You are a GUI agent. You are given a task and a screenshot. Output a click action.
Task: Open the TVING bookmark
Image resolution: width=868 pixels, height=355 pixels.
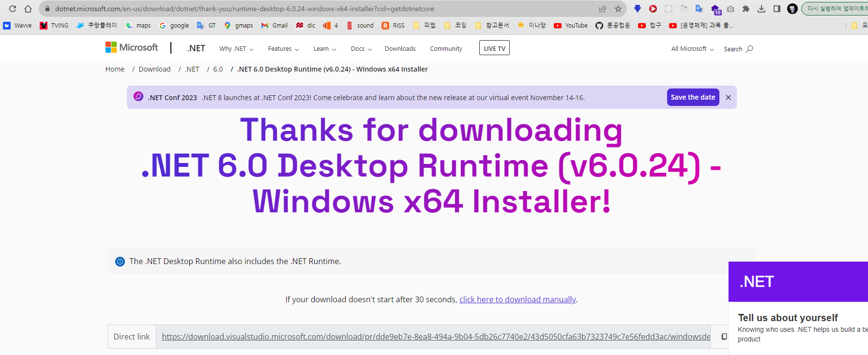[x=54, y=26]
